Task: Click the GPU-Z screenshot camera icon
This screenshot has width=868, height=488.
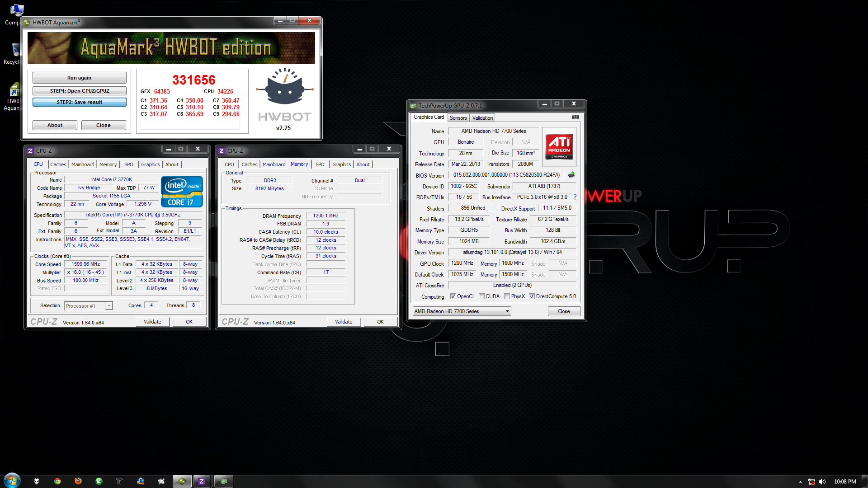Action: [575, 117]
